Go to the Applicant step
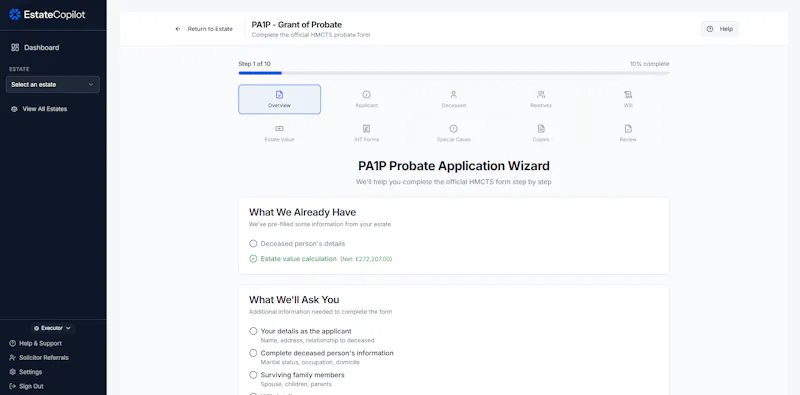The image size is (800, 395). [366, 100]
